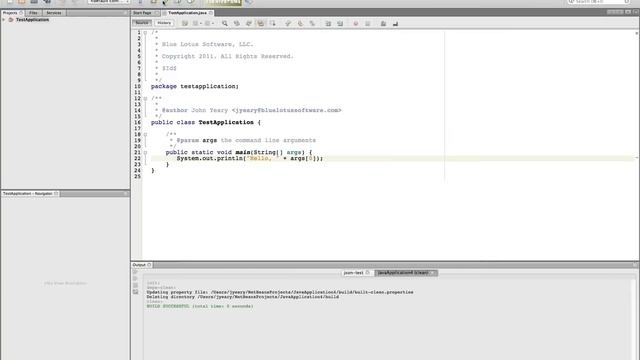Click first icon in Output side toolbar
The height and width of the screenshot is (360, 640).
pos(136,271)
